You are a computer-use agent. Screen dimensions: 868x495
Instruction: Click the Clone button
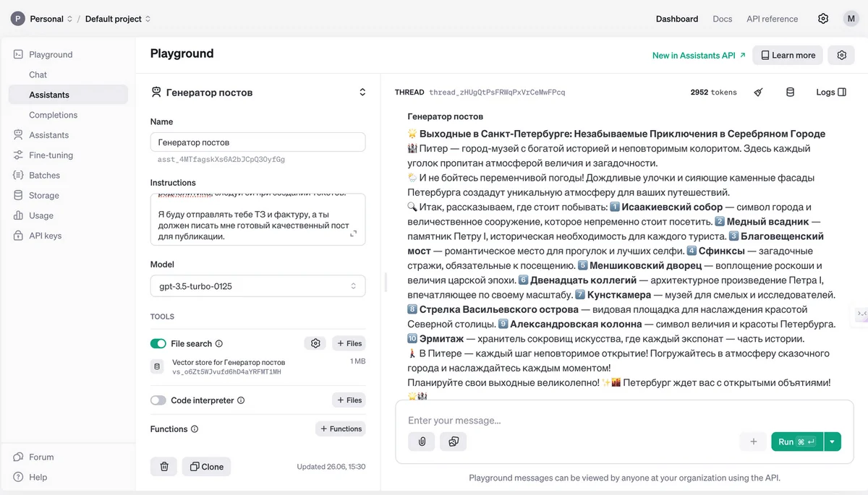(x=207, y=467)
